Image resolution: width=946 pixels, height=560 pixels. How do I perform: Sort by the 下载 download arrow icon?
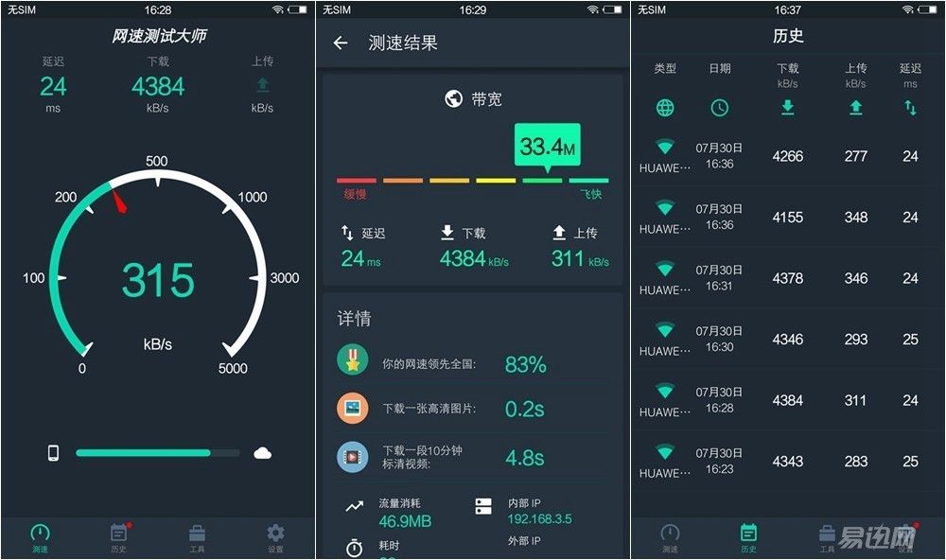[x=787, y=108]
